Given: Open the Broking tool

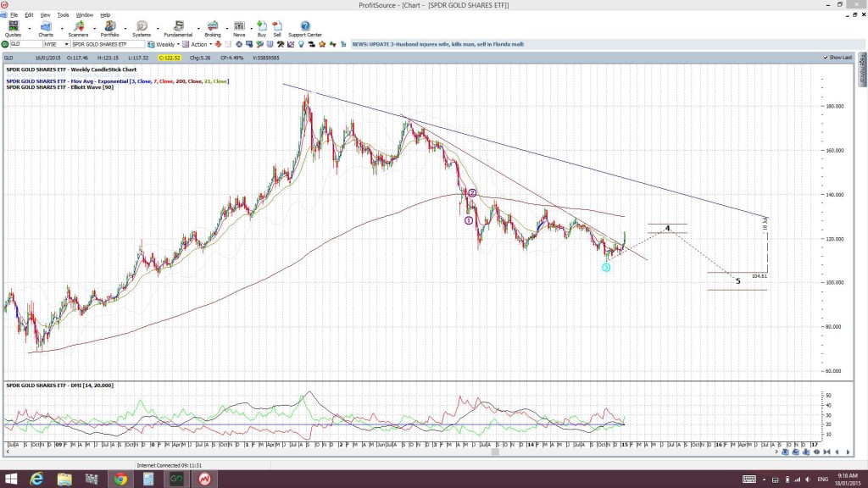Looking at the screenshot, I should 213,29.
